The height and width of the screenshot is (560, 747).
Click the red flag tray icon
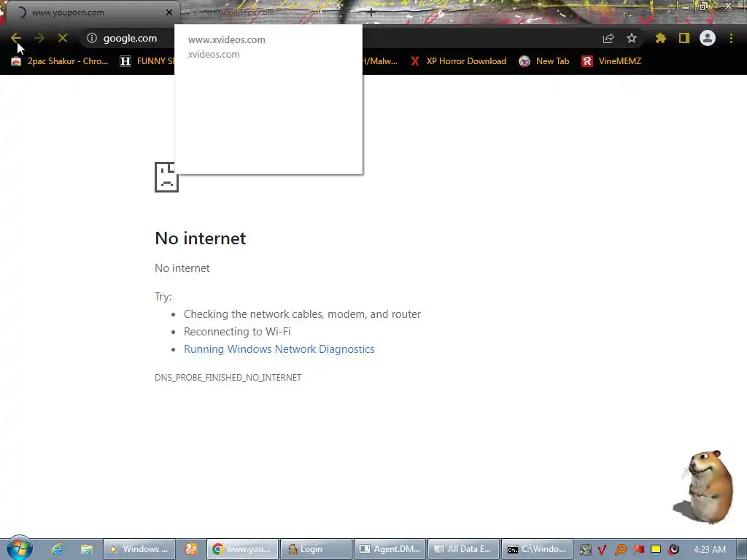(638, 550)
